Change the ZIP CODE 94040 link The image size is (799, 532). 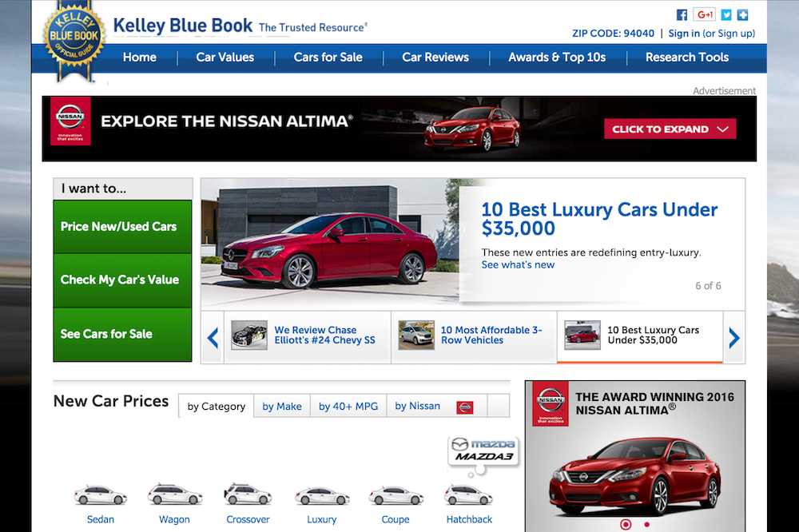tap(613, 33)
